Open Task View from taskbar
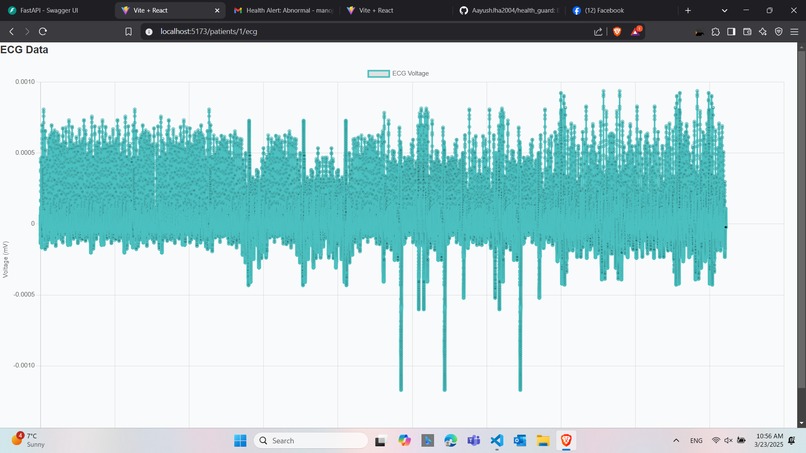Viewport: 806px width, 453px height. click(380, 441)
